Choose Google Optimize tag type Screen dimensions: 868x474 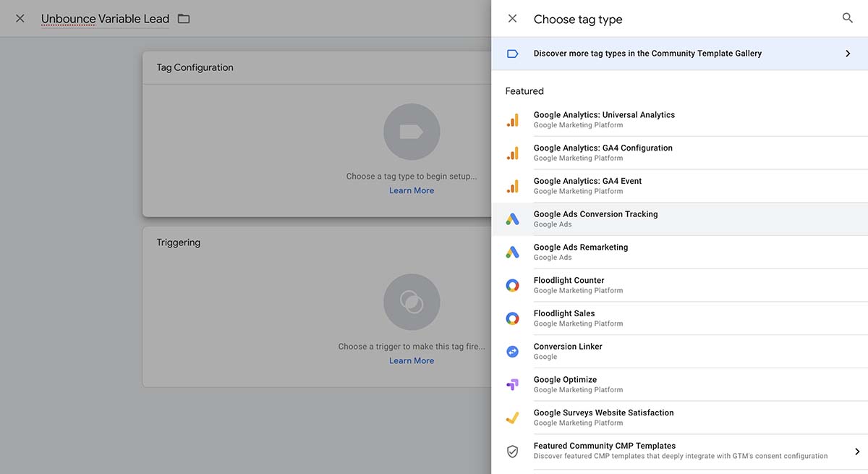(680, 385)
